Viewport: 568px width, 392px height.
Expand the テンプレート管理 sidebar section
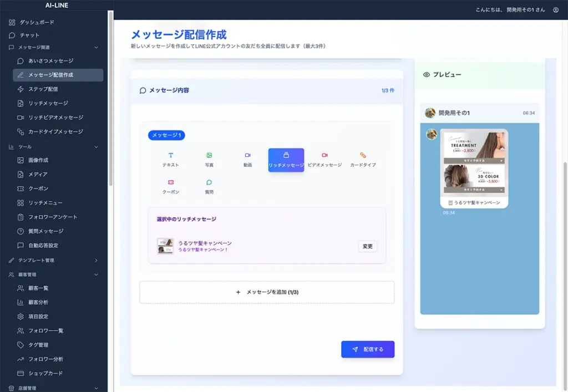97,260
